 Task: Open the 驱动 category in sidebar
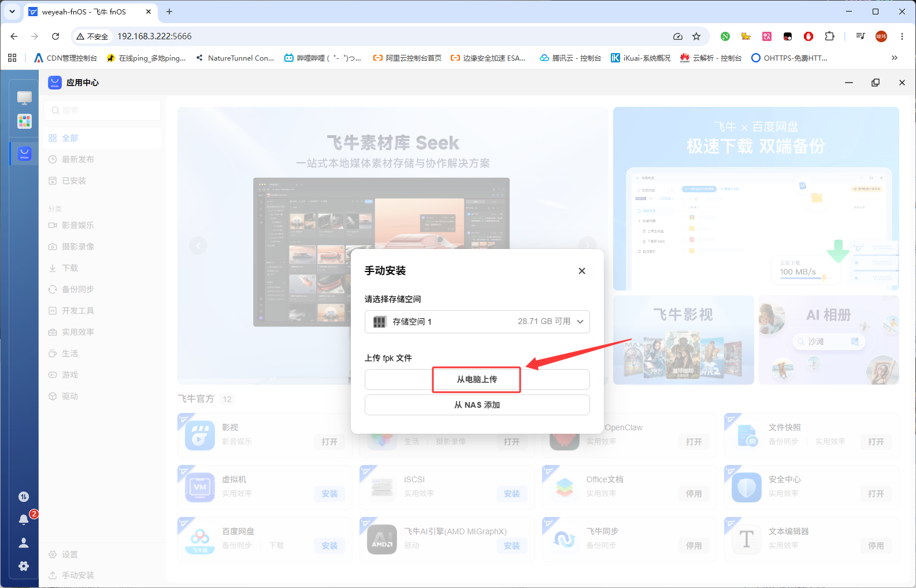(102, 396)
